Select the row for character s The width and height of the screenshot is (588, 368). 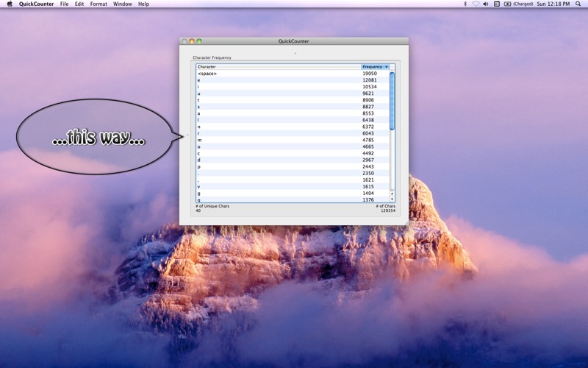click(x=293, y=107)
